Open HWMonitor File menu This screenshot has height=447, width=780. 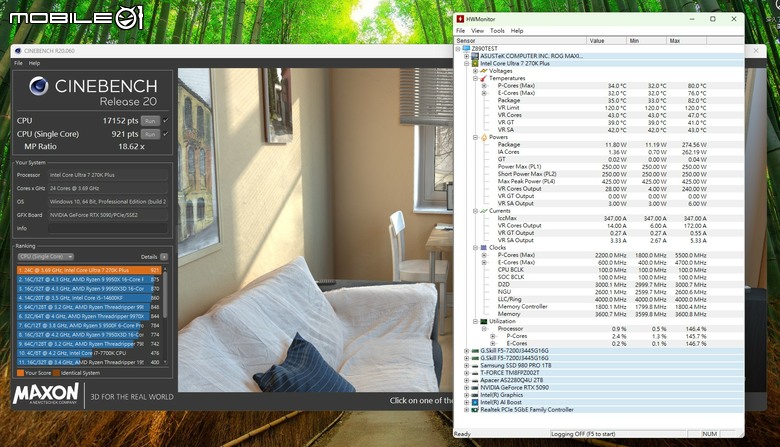pos(461,31)
